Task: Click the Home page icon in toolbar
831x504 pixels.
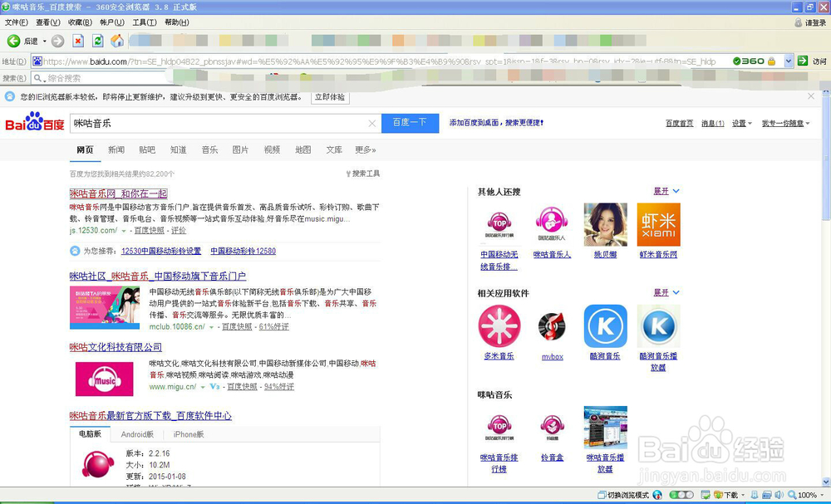Action: 117,41
